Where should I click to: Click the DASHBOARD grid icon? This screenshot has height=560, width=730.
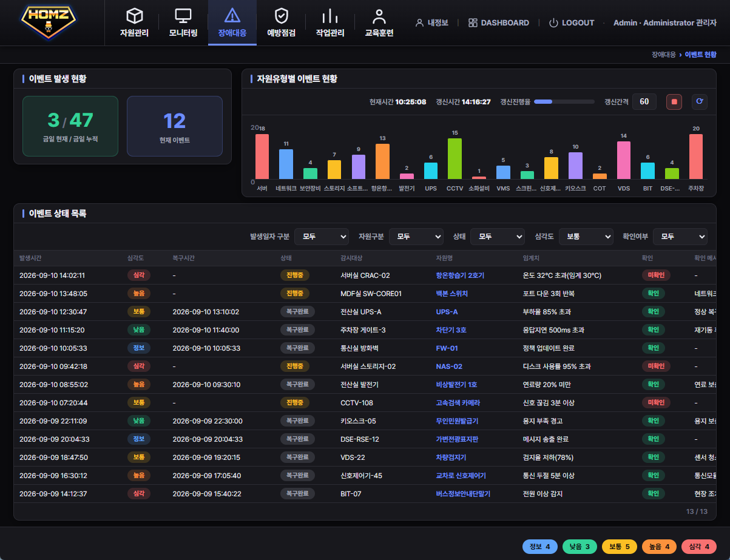pos(473,22)
